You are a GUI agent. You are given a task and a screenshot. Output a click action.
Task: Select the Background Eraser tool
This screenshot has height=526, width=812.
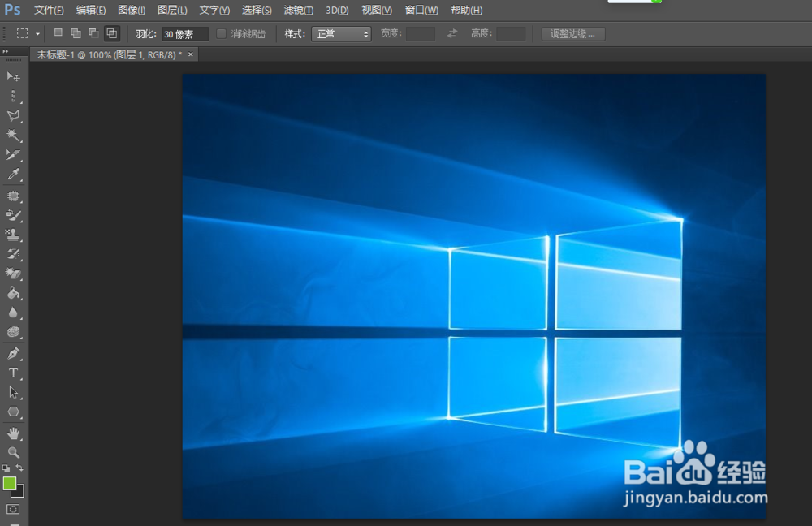coord(14,273)
